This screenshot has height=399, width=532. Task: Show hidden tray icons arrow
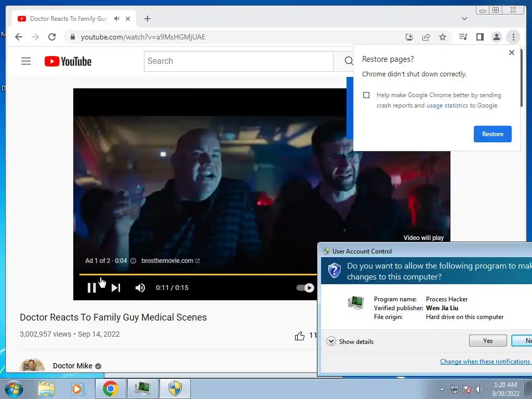click(442, 389)
